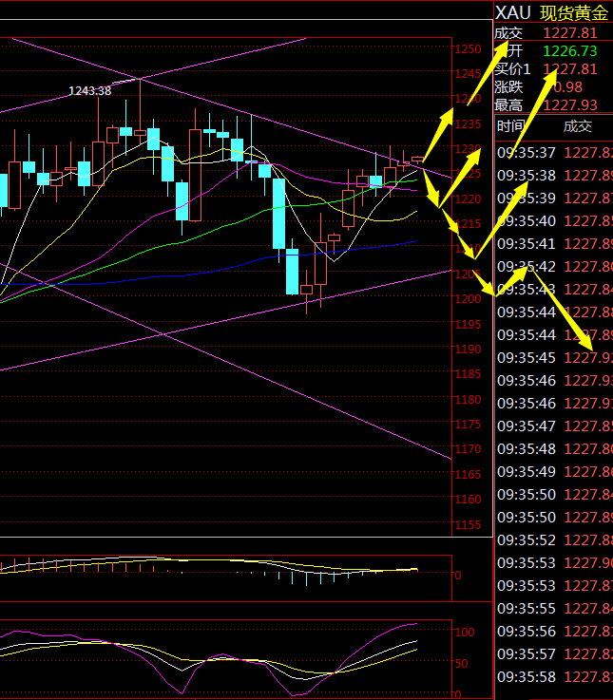Select the 涨跌 change label
Screen dimensions: 613x700
point(508,87)
